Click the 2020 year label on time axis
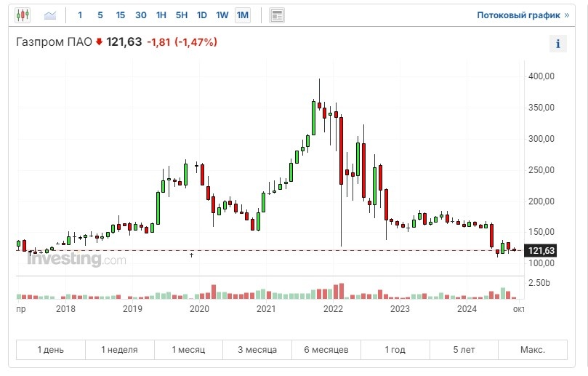This screenshot has width=588, height=376. tap(199, 309)
